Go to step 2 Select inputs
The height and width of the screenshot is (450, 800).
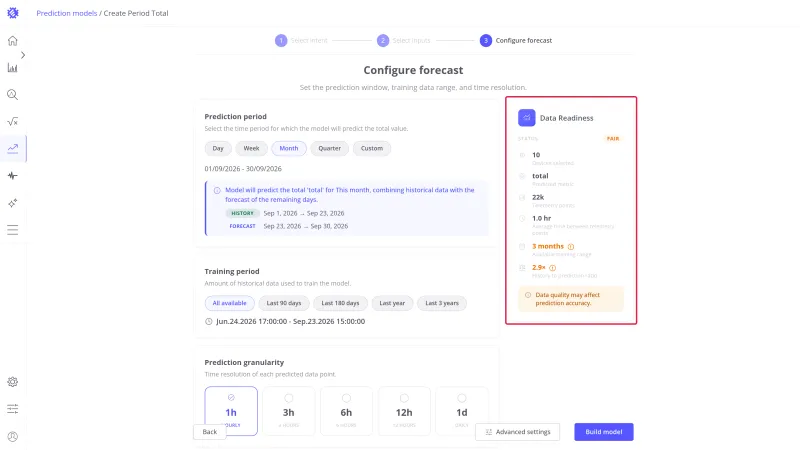click(x=404, y=40)
